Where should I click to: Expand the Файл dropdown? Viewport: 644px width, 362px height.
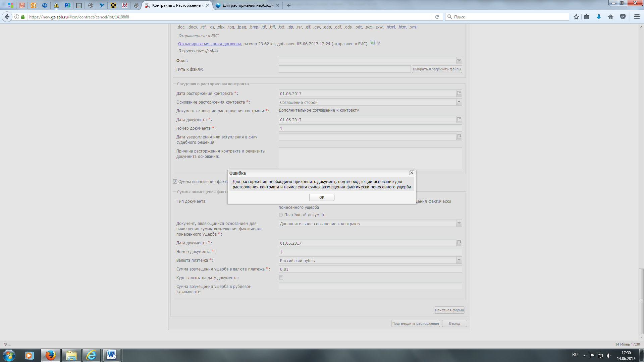point(459,60)
